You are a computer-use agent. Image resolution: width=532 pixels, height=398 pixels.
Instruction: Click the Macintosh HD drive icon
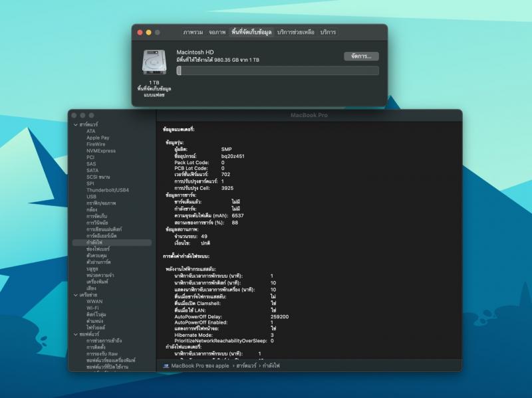[x=155, y=62]
